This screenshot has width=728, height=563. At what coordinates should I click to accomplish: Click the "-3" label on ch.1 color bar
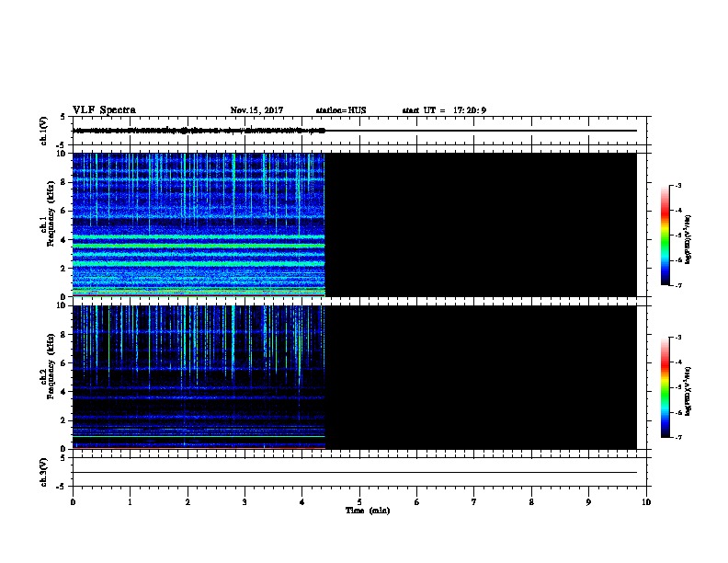(x=677, y=186)
